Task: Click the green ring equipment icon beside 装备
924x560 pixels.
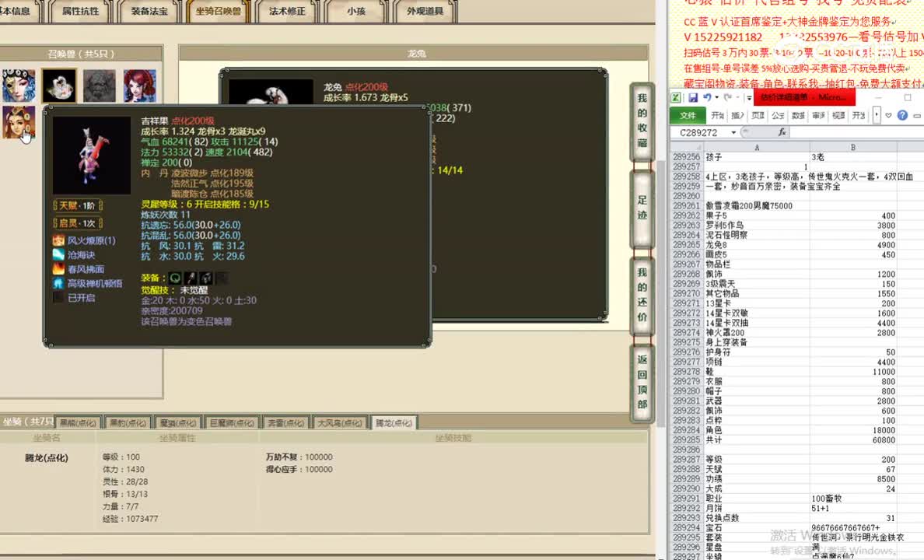Action: [x=175, y=278]
